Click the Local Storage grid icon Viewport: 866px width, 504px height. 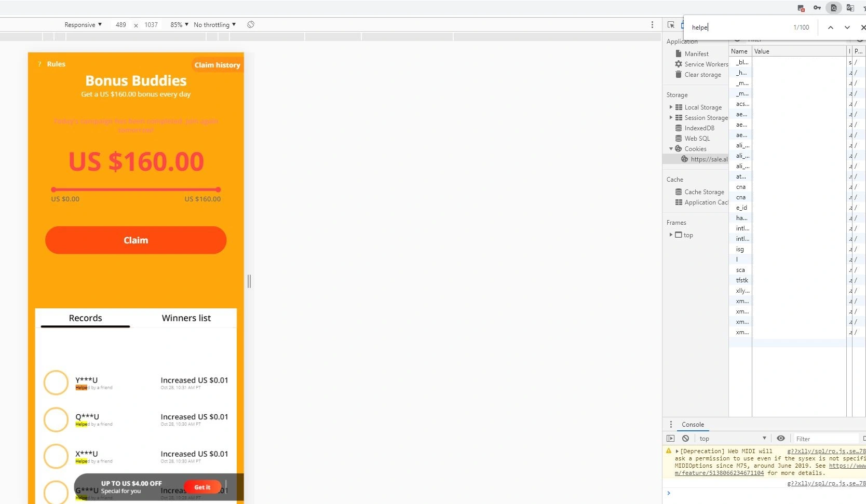(x=679, y=107)
